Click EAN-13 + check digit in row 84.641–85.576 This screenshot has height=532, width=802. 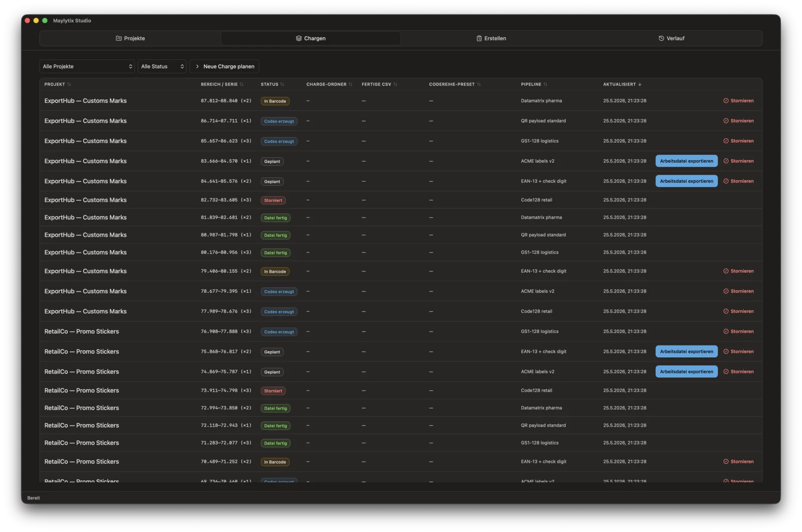click(x=543, y=181)
